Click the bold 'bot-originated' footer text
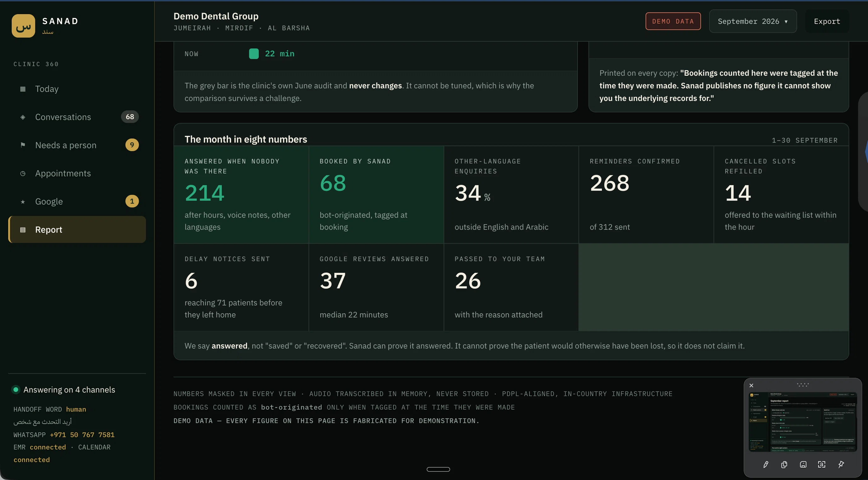 291,407
